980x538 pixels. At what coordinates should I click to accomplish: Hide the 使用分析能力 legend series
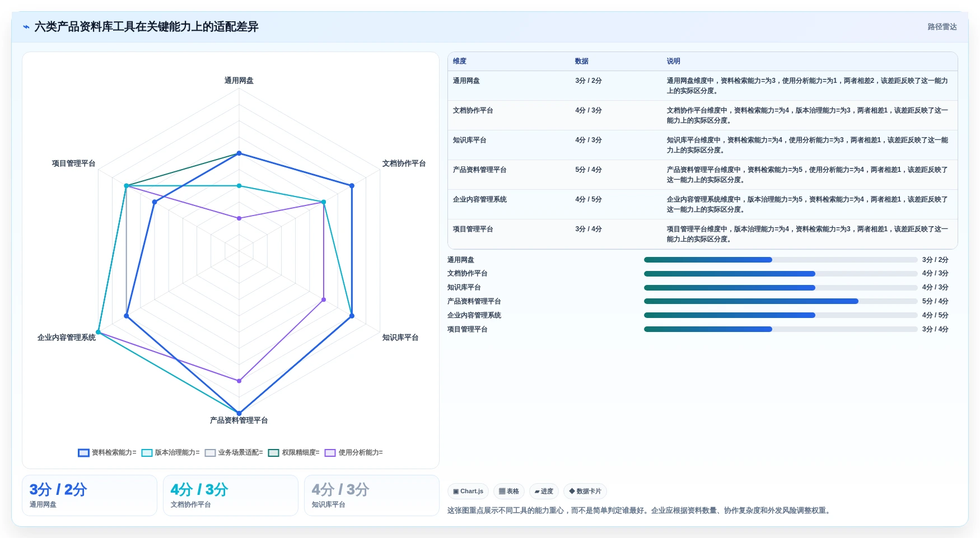[354, 452]
